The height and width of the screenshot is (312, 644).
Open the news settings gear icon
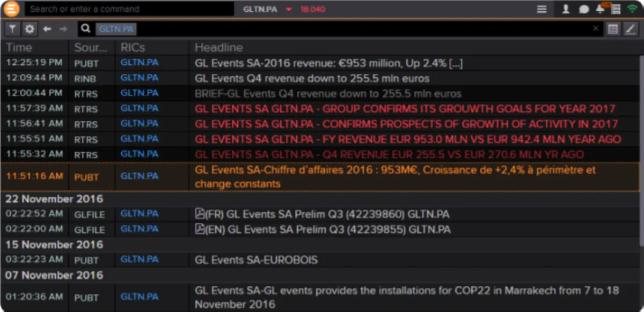pos(29,29)
